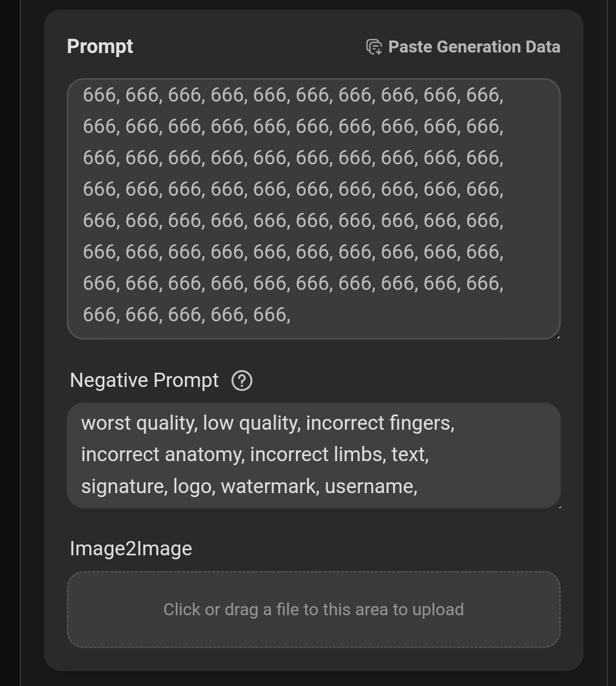Viewport: 616px width, 686px height.
Task: Click the Paste Generation Data clipboard icon
Action: [374, 47]
